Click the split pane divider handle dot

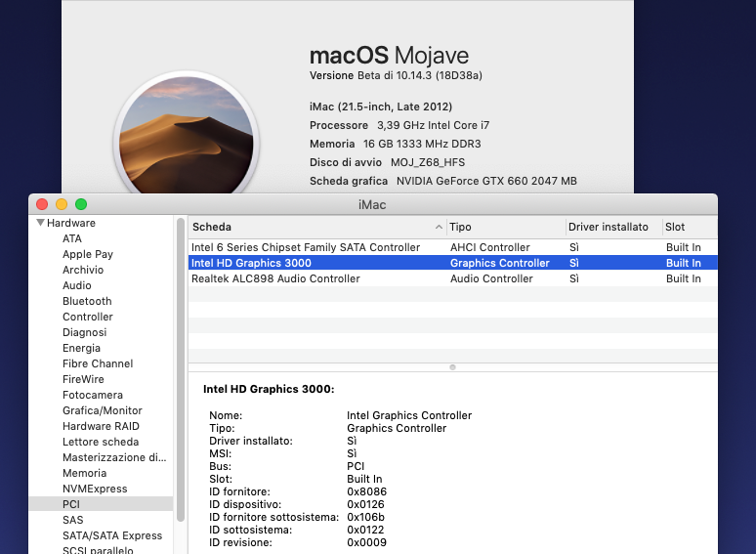[452, 367]
